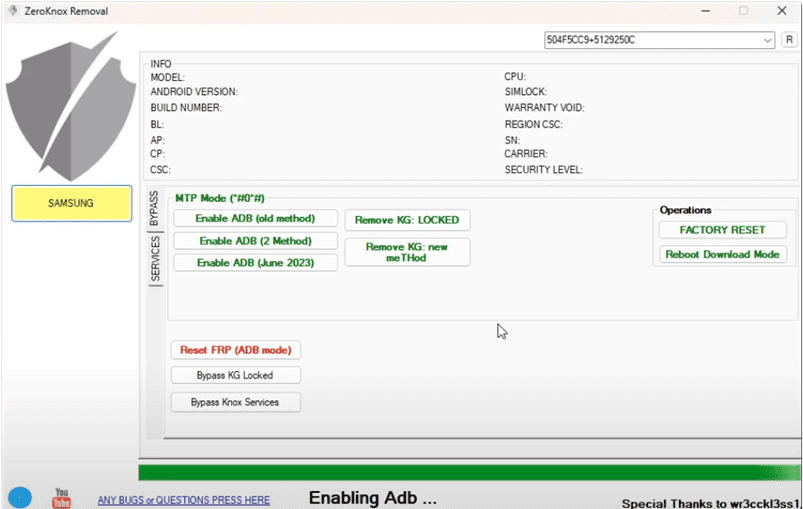Click Reboot Download Mode
Image resolution: width=803 pixels, height=509 pixels.
pos(722,254)
